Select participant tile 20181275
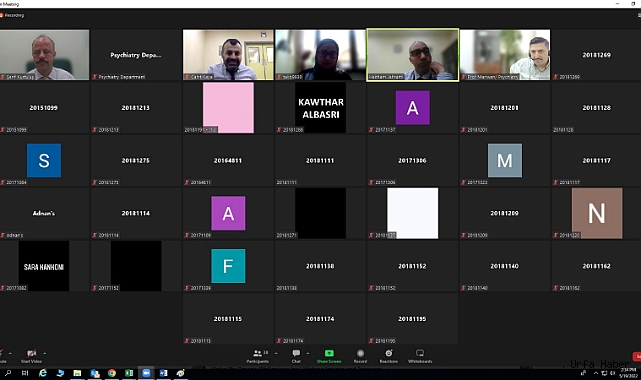This screenshot has width=641, height=380. click(136, 160)
